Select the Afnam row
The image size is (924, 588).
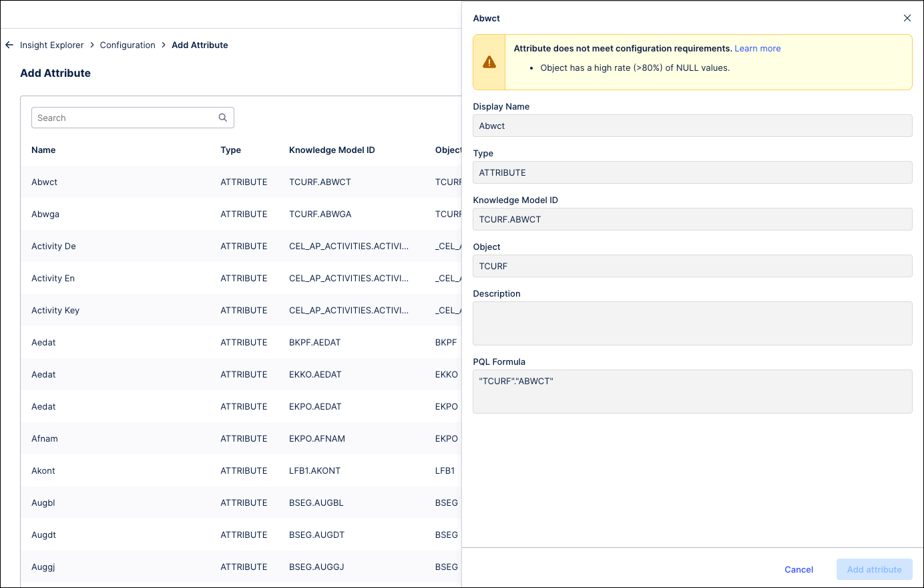[241, 438]
